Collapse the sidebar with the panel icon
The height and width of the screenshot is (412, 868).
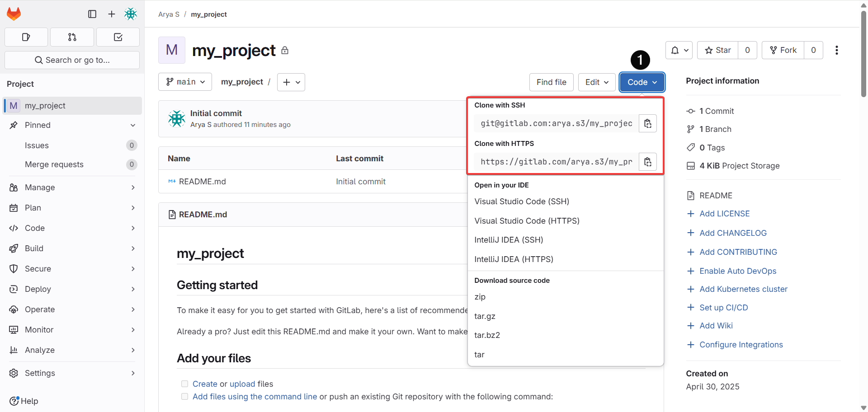point(92,14)
